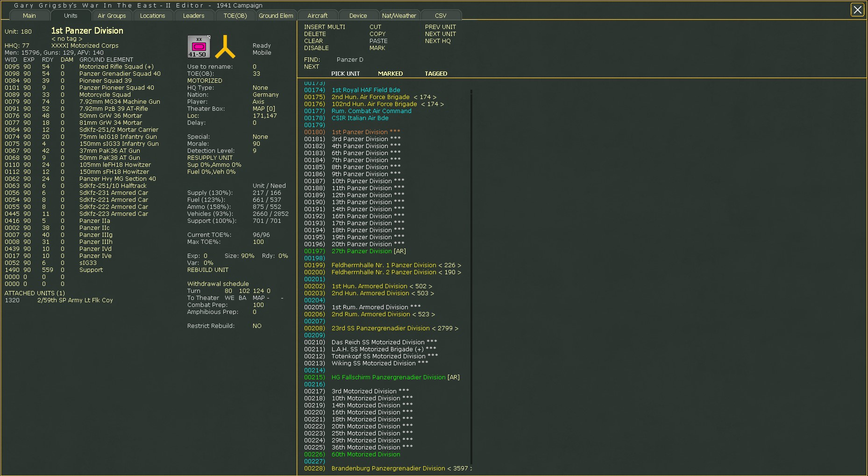Switch to the Ground Elem tab
The width and height of the screenshot is (868, 476).
pyautogui.click(x=276, y=15)
